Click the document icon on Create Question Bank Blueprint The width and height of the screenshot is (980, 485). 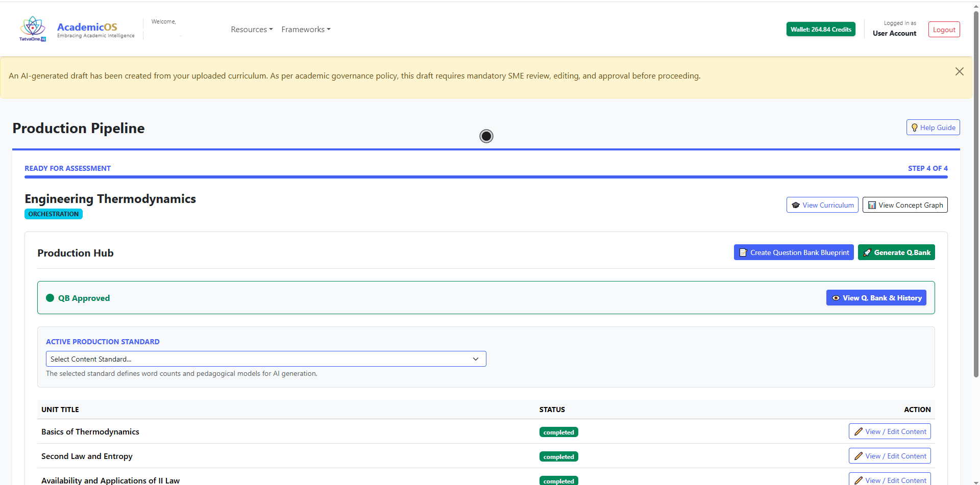(743, 253)
